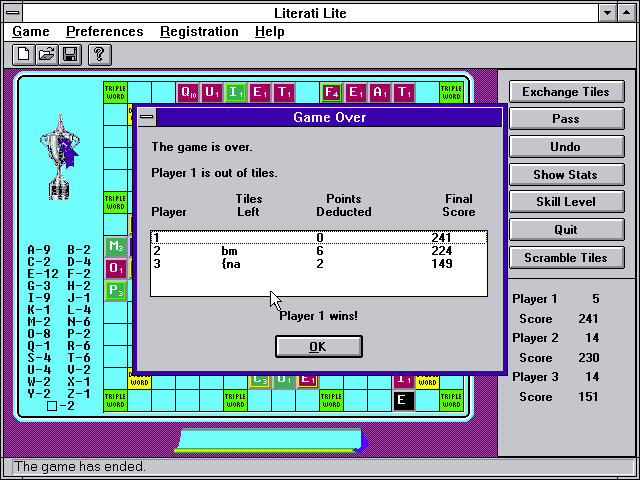640x480 pixels.
Task: Open the Literati Lite window control menu
Action: pyautogui.click(x=13, y=12)
